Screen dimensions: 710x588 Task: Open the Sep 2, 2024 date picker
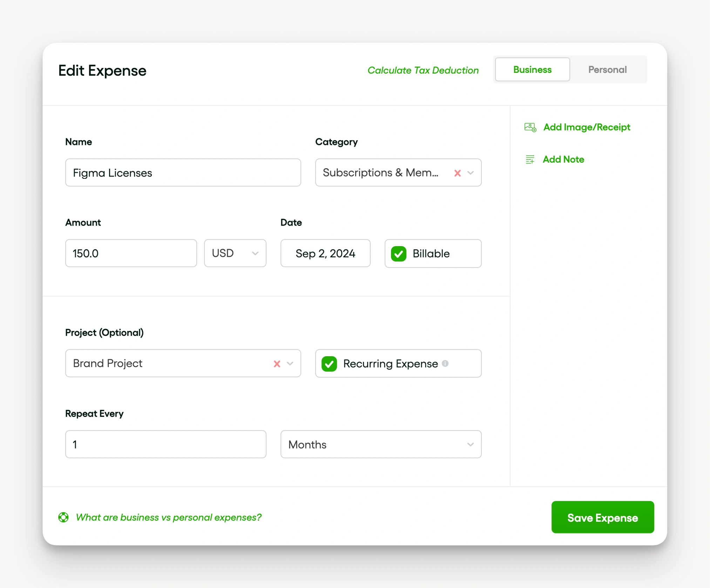point(325,253)
